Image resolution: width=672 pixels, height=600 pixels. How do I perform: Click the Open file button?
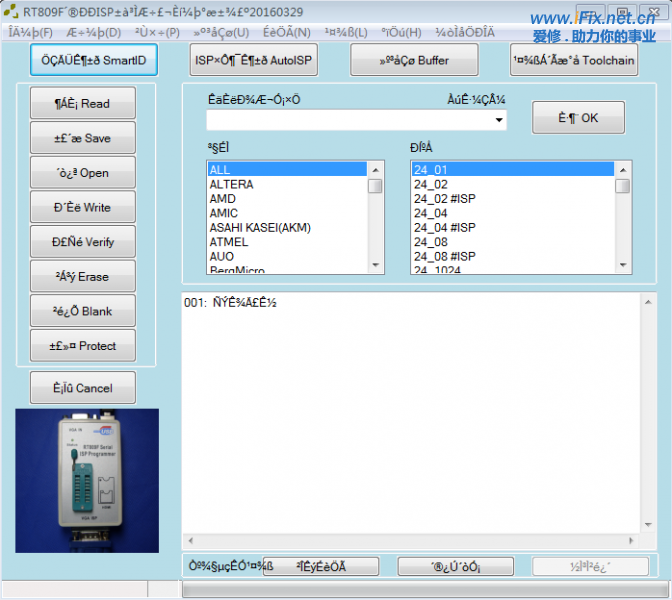83,173
